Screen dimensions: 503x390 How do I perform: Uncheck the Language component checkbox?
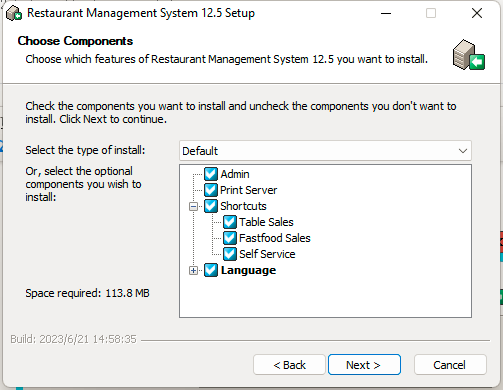(x=211, y=270)
